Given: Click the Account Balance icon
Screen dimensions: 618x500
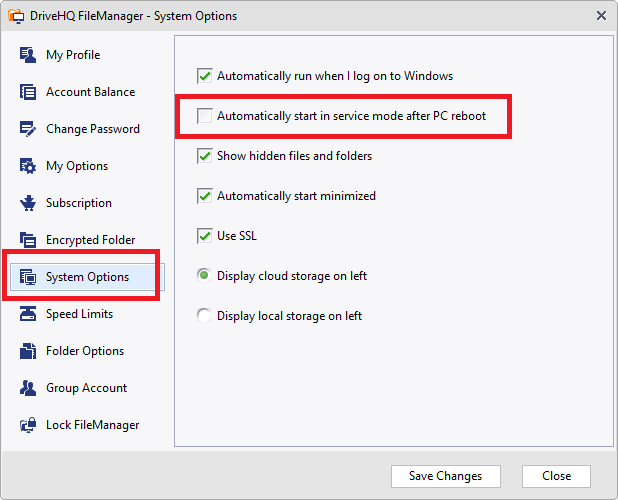Looking at the screenshot, I should [x=28, y=92].
